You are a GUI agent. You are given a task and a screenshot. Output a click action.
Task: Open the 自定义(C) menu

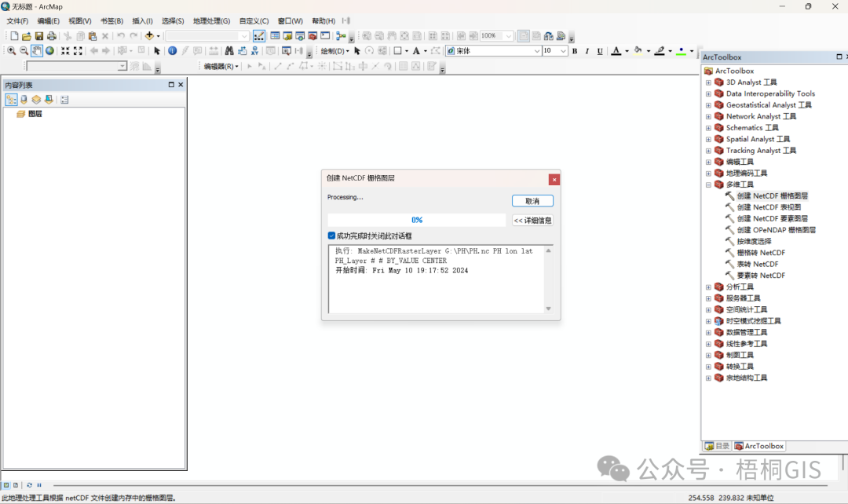[254, 21]
